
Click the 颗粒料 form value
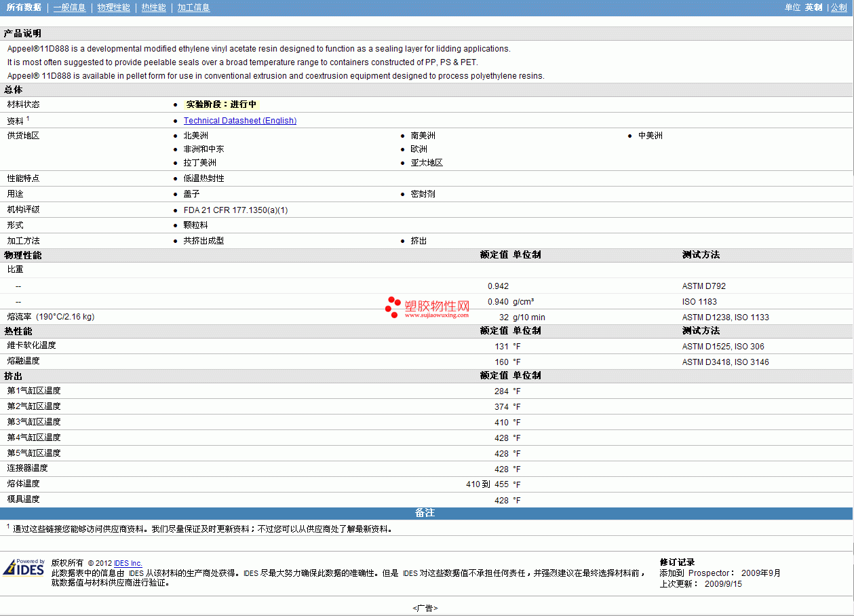[196, 225]
